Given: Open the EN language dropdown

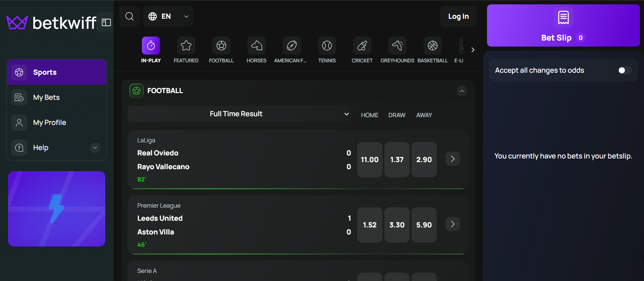Looking at the screenshot, I should point(168,16).
